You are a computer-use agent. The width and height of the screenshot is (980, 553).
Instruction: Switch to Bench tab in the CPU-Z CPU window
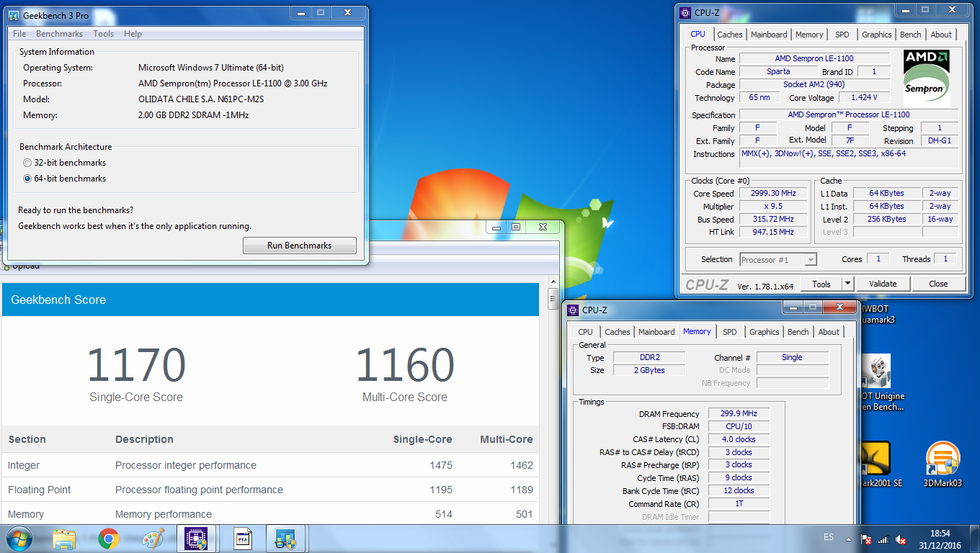[x=910, y=35]
